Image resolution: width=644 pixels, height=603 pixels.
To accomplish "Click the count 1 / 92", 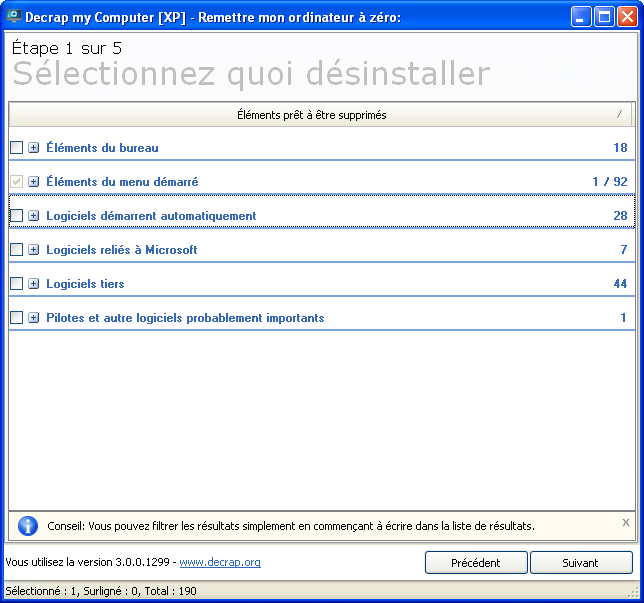I will (x=610, y=182).
